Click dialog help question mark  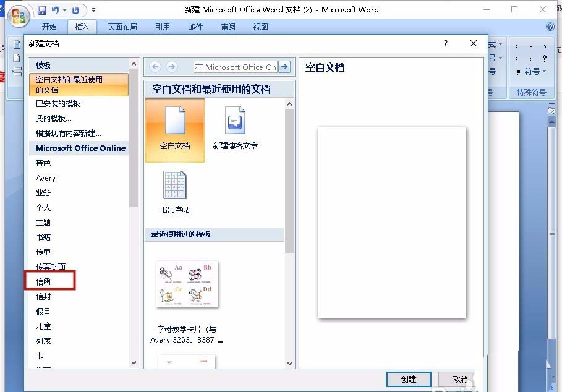pos(446,43)
